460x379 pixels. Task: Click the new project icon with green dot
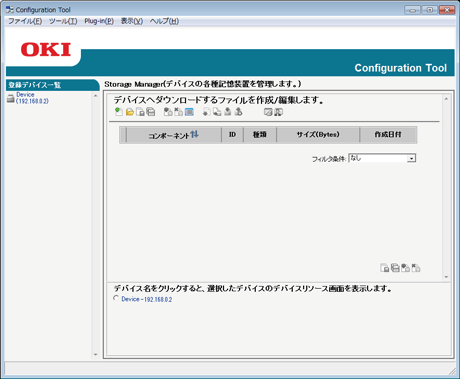[119, 112]
